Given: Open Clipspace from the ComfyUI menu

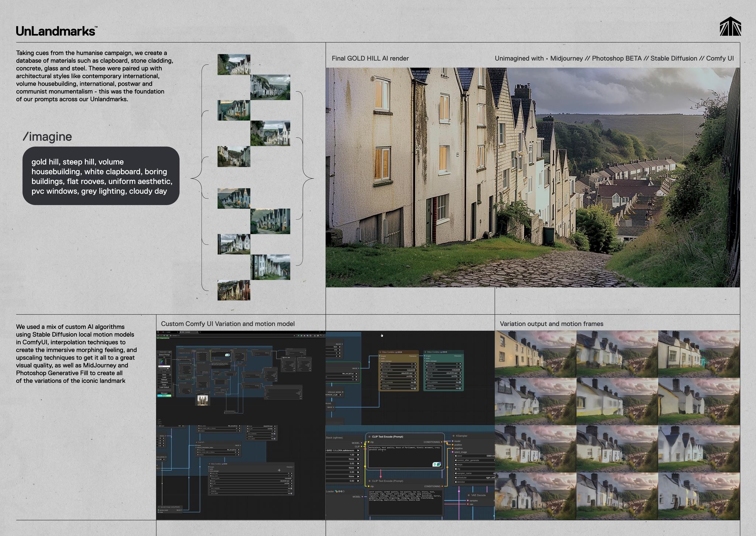Looking at the screenshot, I should click(x=164, y=382).
